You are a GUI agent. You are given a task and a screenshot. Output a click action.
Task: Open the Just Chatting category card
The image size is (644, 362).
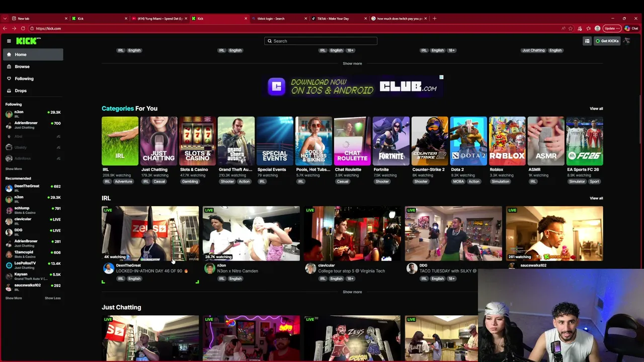(x=158, y=141)
